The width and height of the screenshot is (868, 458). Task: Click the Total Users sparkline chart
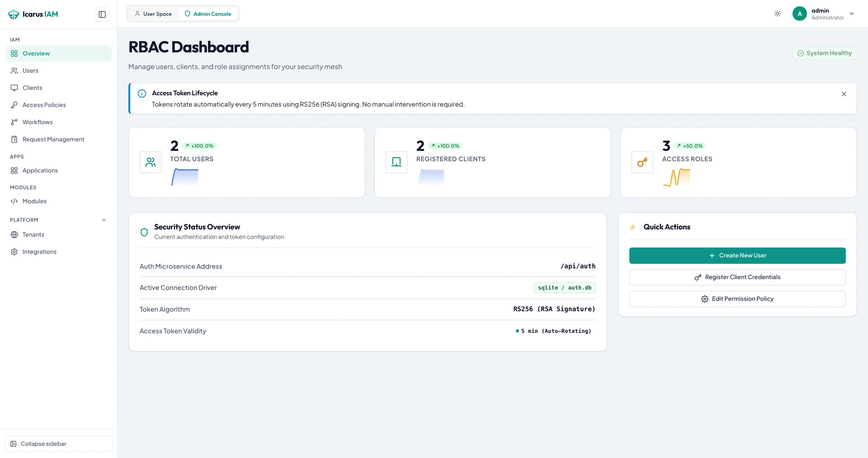[184, 177]
